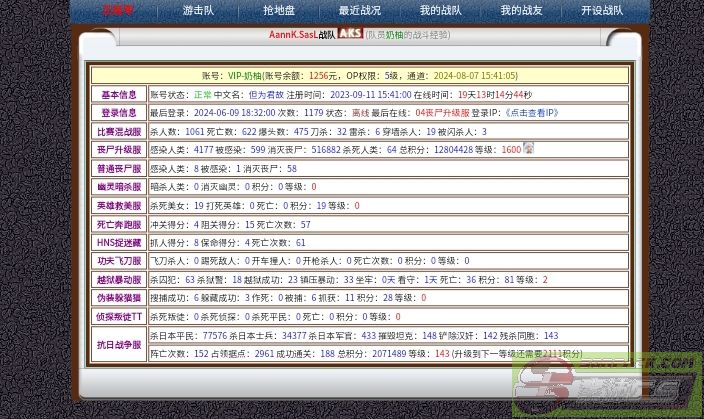Click the red highlighted first navigation item
This screenshot has height=419, width=704.
(x=117, y=11)
